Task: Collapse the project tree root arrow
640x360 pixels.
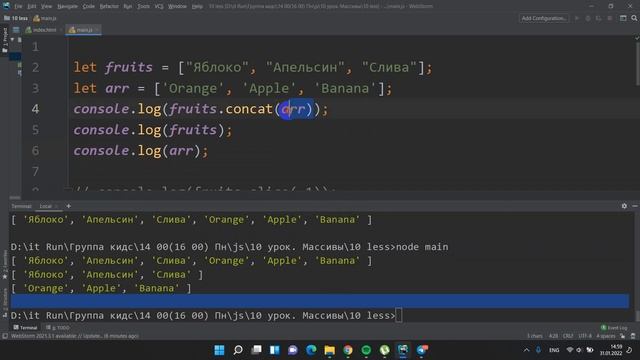Action: point(12,40)
